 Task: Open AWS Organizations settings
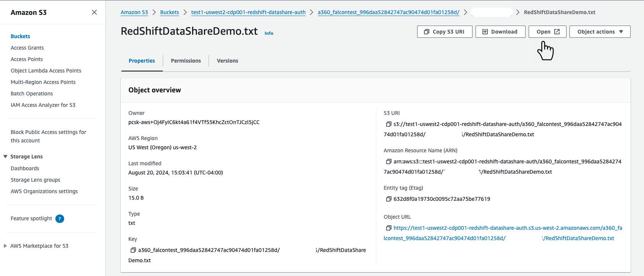pos(44,191)
